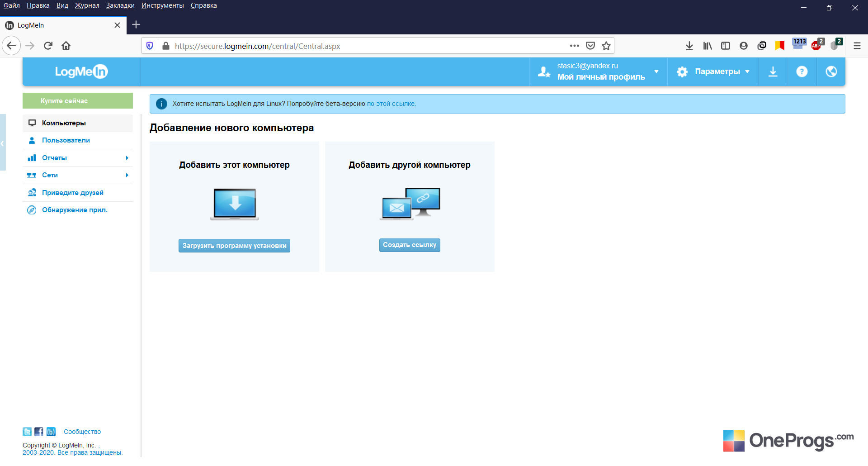Click the globe language icon

[x=831, y=71]
